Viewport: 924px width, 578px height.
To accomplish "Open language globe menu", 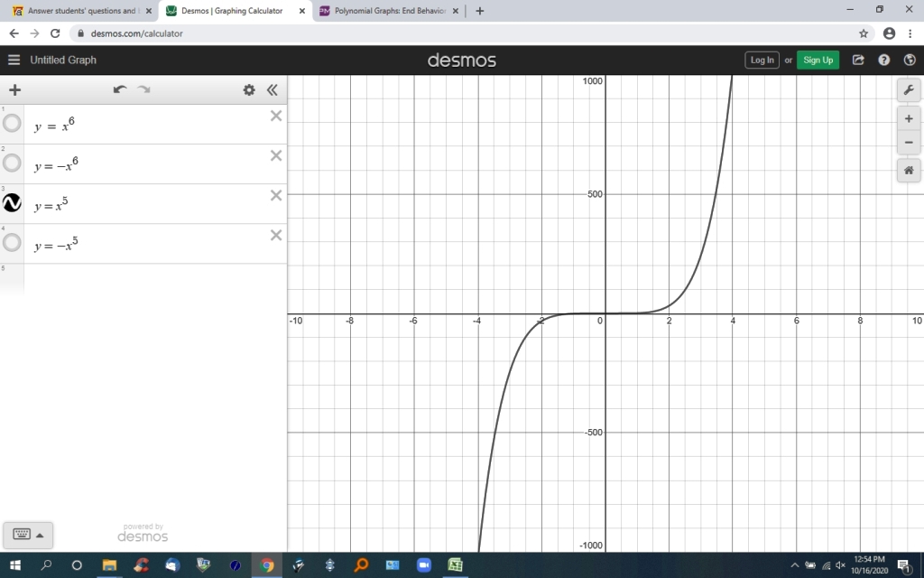I will [x=910, y=60].
